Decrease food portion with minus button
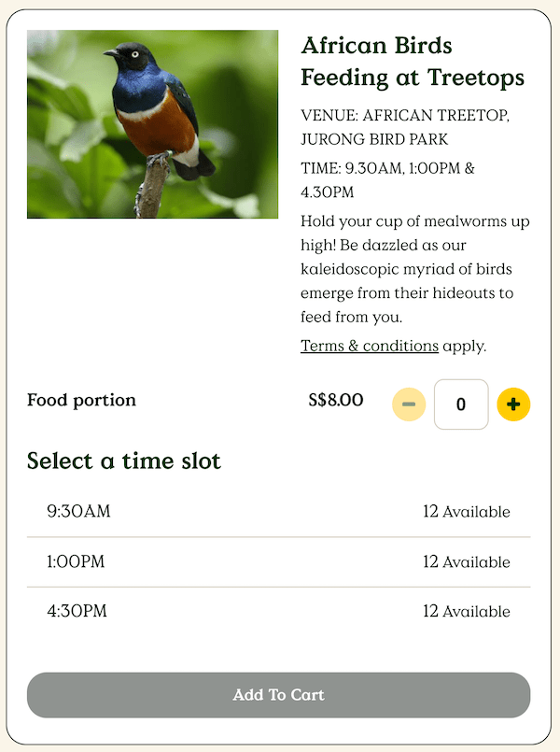 coord(409,404)
